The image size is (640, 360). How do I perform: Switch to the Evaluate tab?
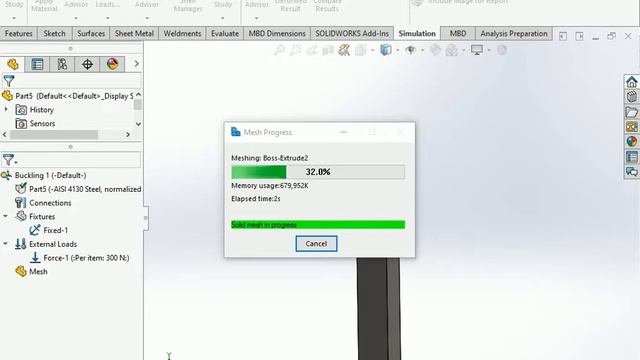(224, 33)
